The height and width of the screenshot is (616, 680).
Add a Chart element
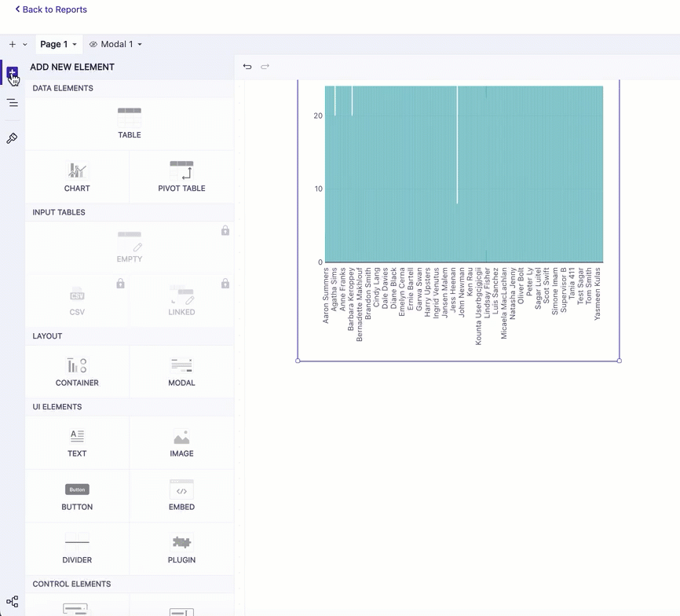pyautogui.click(x=77, y=177)
